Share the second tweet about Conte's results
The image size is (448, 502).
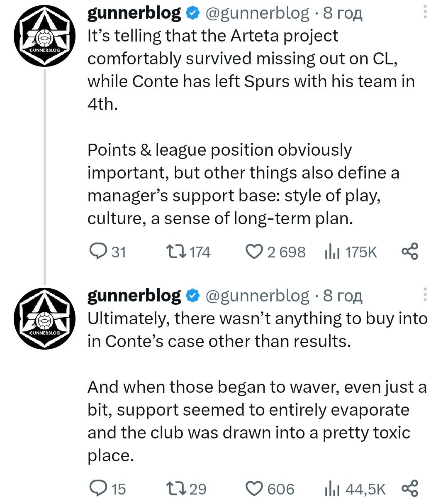[410, 489]
